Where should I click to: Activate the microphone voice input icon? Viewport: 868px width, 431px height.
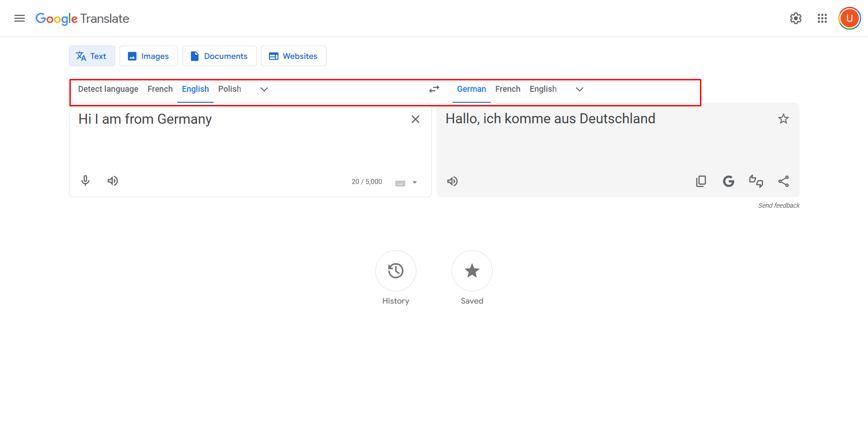[x=85, y=180]
